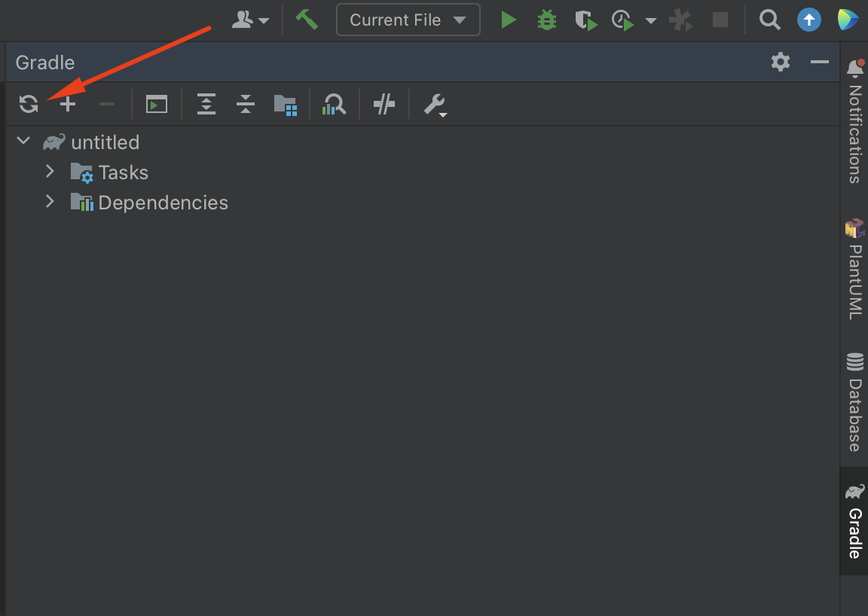This screenshot has height=616, width=868.
Task: Link a Gradle project with plus icon
Action: point(68,104)
